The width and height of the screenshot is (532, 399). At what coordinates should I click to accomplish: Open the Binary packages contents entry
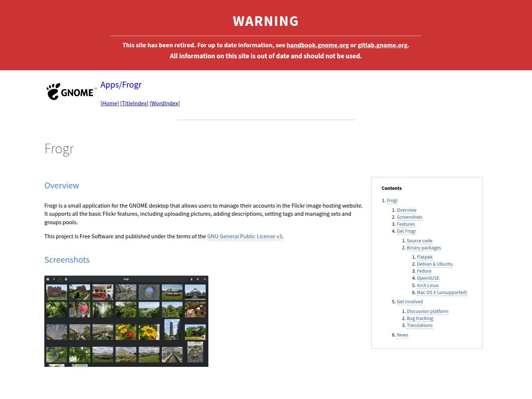coord(424,248)
